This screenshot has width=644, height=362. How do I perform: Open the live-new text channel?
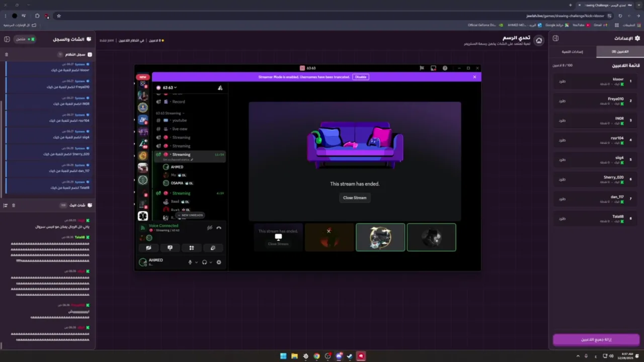(180, 129)
